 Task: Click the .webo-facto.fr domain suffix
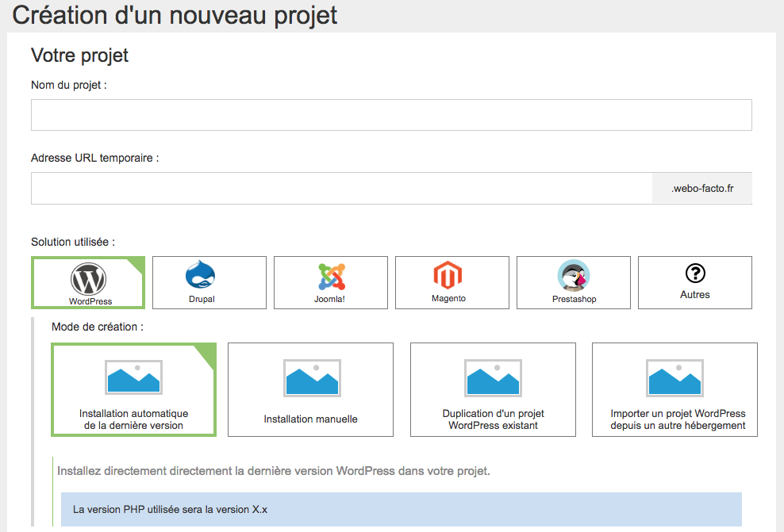click(702, 189)
